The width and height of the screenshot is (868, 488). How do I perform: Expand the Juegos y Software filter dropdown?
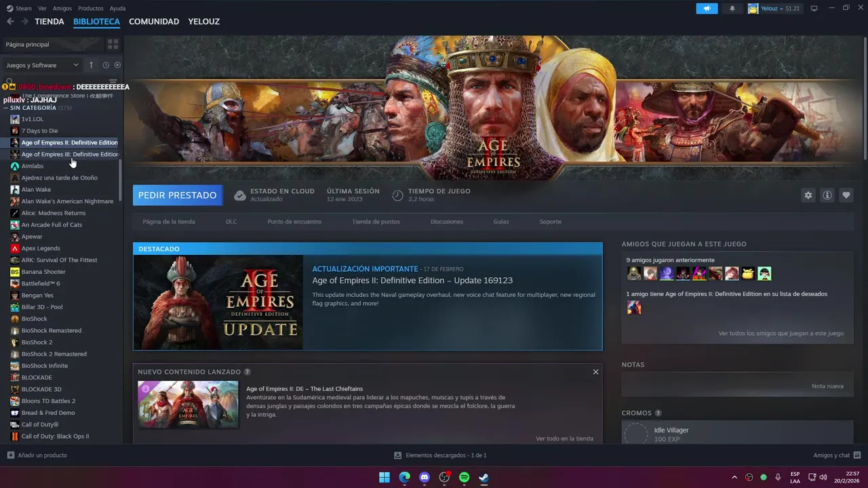(42, 65)
